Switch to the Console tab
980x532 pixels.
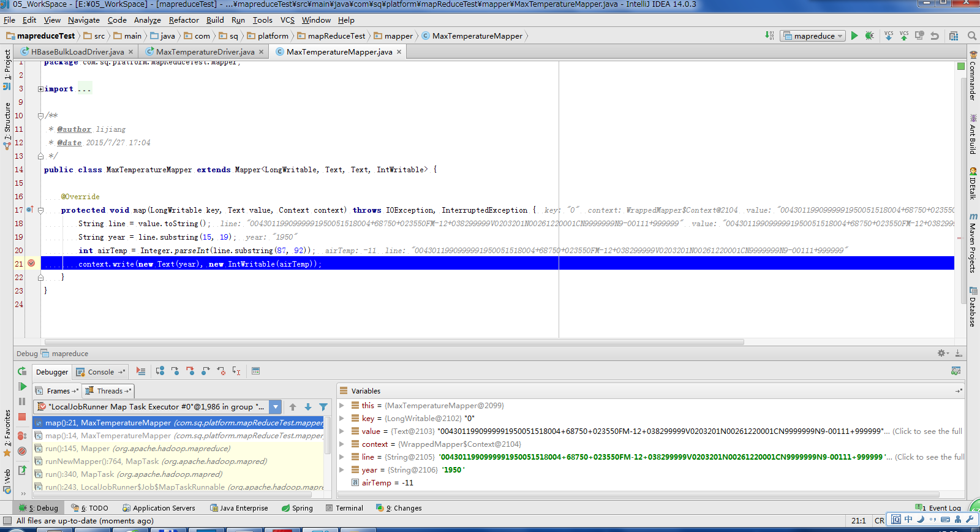(100, 372)
